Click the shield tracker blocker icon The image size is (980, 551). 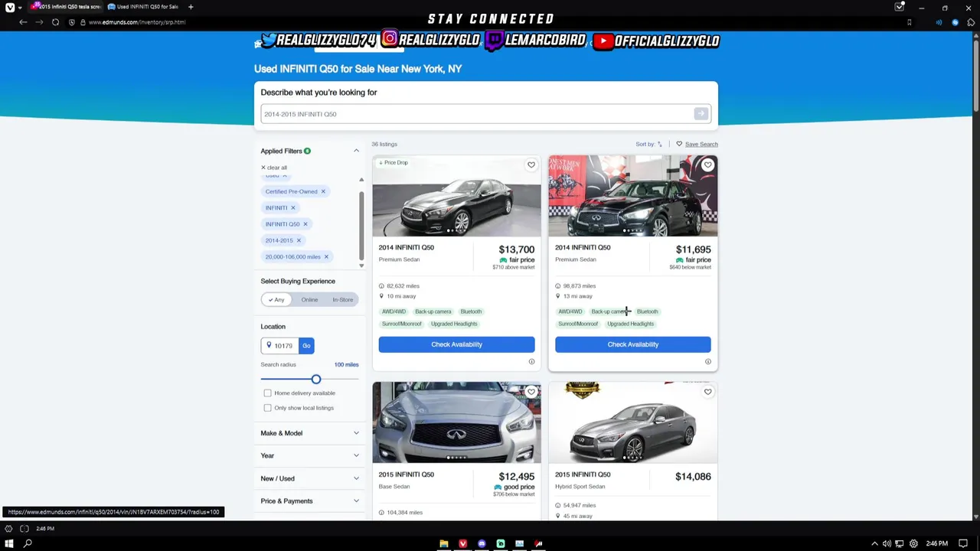click(x=72, y=22)
